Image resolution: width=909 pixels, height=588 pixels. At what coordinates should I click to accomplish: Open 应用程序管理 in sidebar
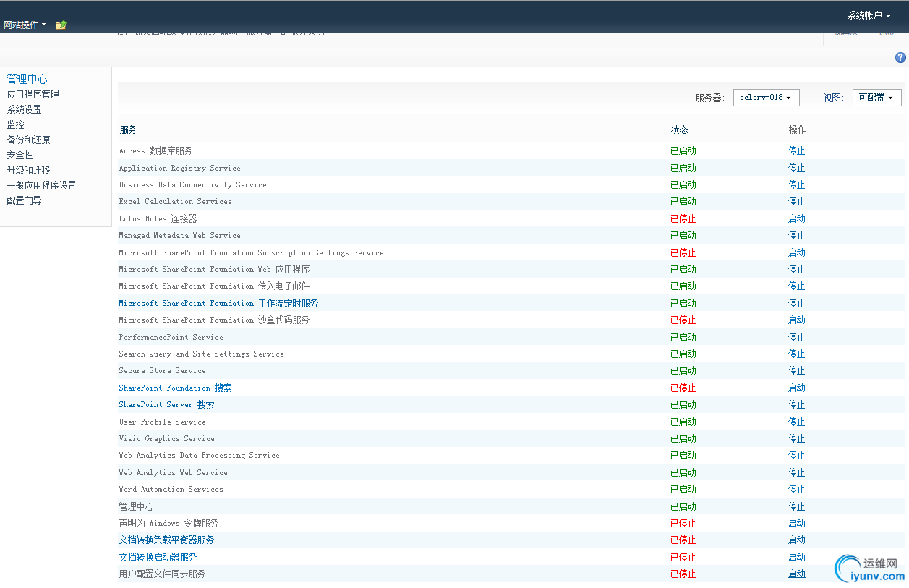tap(33, 94)
